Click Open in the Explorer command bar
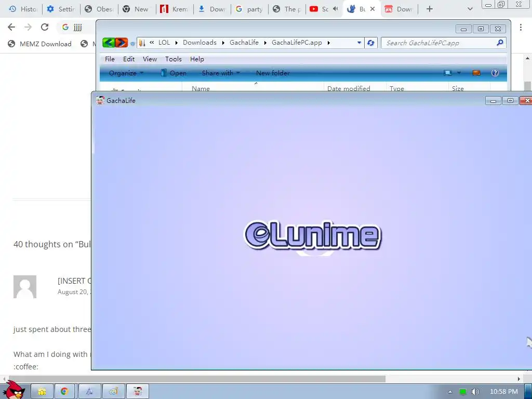 [x=174, y=73]
